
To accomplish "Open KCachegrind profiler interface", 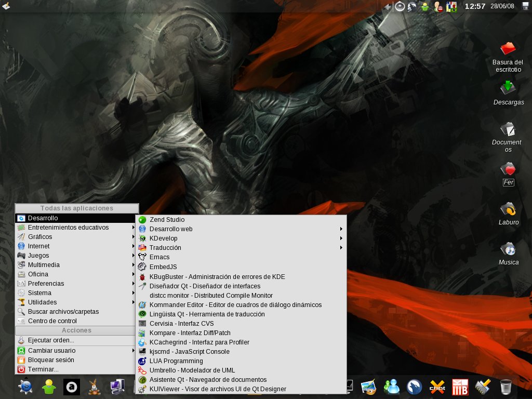I will [x=241, y=342].
